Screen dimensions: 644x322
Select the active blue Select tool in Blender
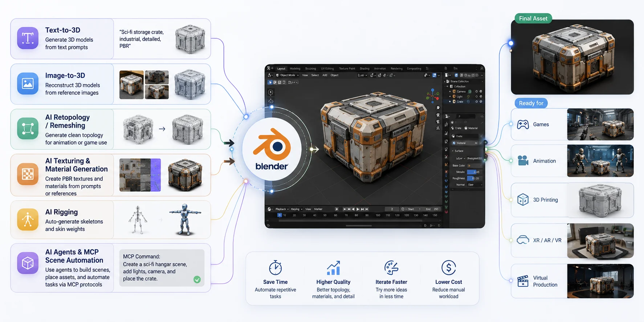tap(270, 82)
